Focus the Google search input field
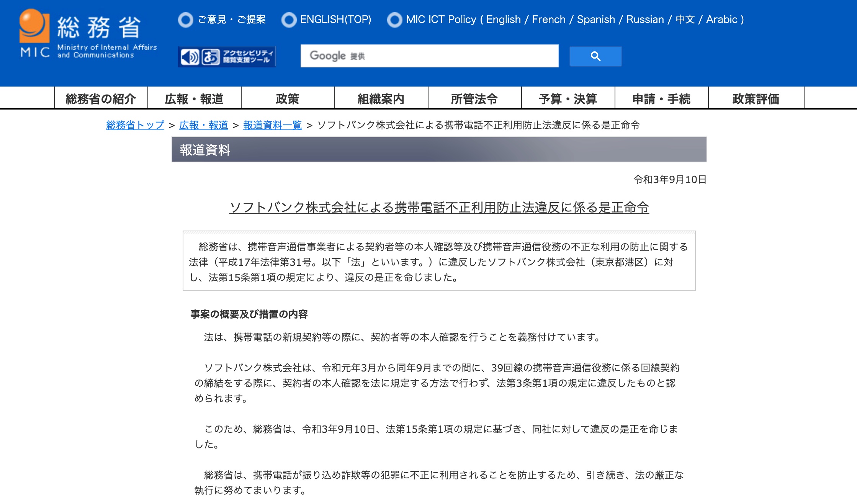 (429, 56)
